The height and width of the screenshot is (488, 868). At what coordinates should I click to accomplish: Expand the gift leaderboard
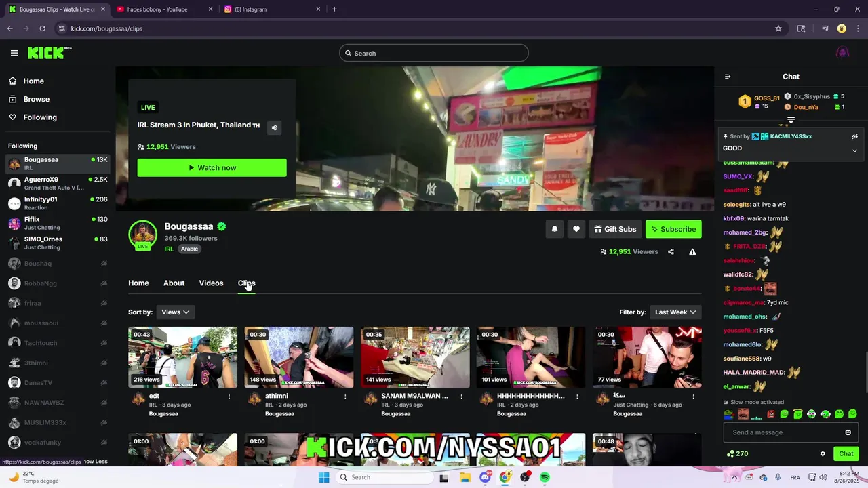tap(791, 120)
